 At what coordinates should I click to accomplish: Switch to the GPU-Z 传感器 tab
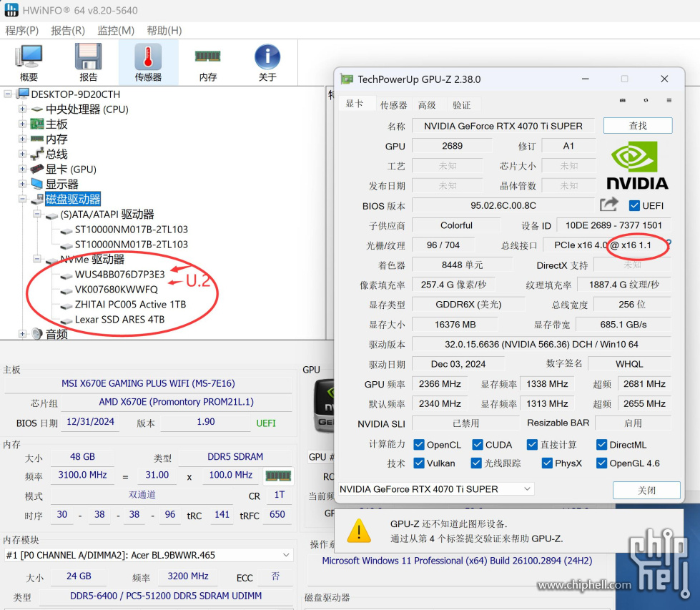[393, 105]
